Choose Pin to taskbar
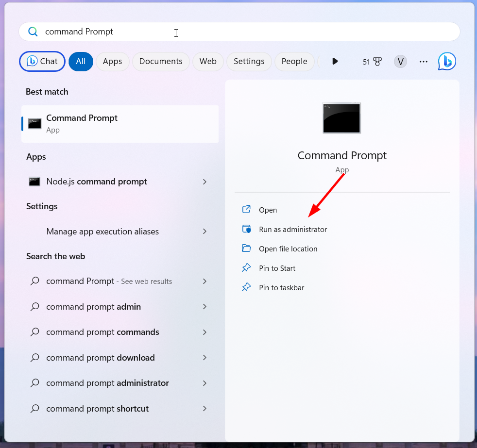Viewport: 477px width, 448px height. pyautogui.click(x=281, y=288)
